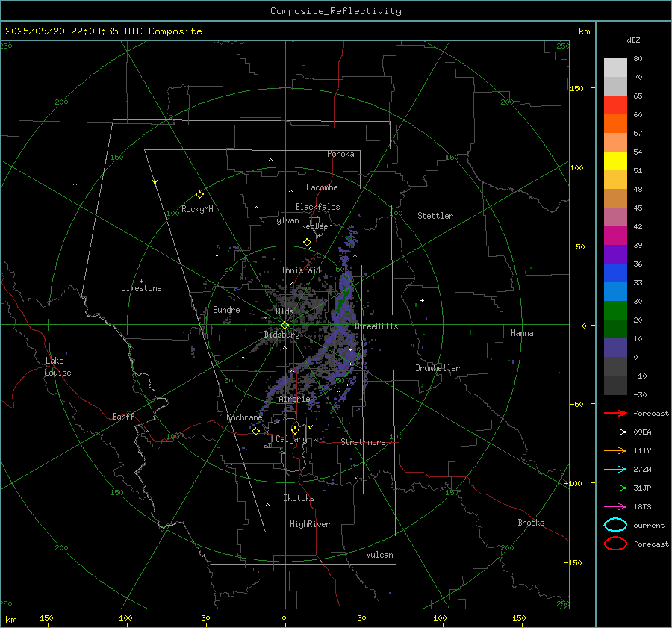This screenshot has width=672, height=628.
Task: Click the yellow diamond marker beside Cochrane
Action: [255, 431]
